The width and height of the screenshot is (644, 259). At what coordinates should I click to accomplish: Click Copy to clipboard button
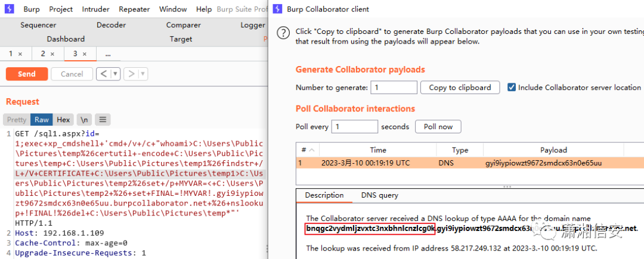[460, 88]
